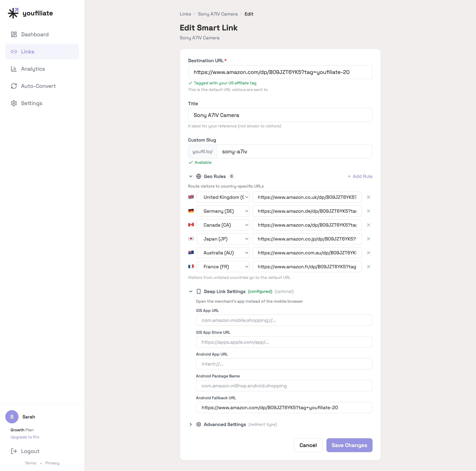Remove the Japan geo rule
This screenshot has width=476, height=471.
369,239
